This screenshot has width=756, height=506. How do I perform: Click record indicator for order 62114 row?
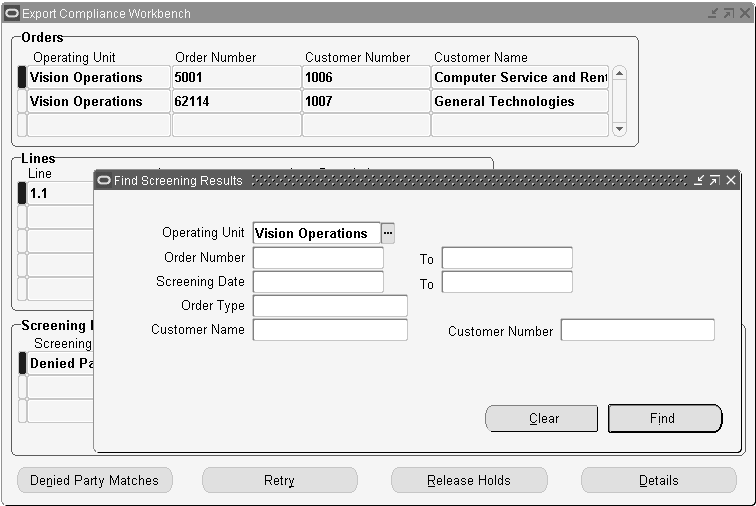coord(22,101)
